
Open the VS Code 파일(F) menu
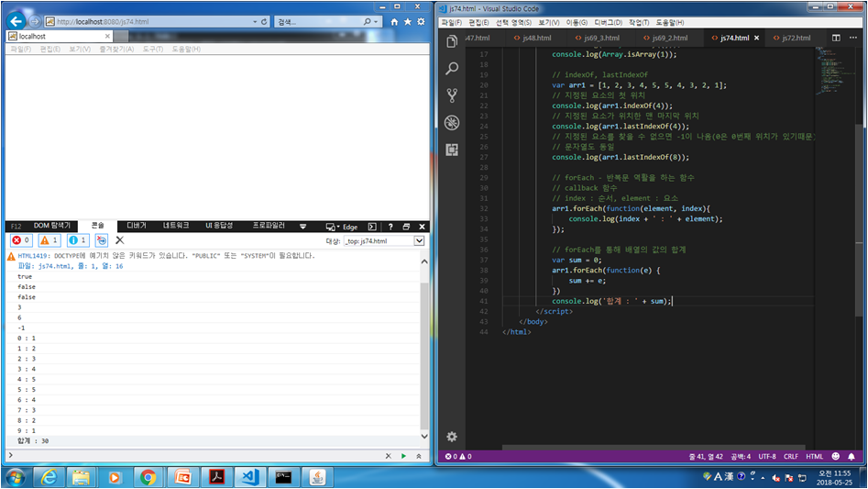click(x=452, y=23)
